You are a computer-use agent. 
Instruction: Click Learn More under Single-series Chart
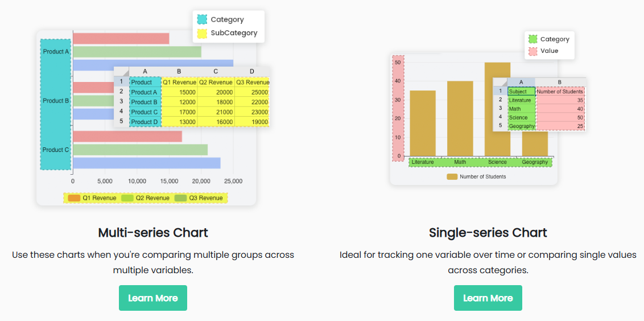coord(488,298)
